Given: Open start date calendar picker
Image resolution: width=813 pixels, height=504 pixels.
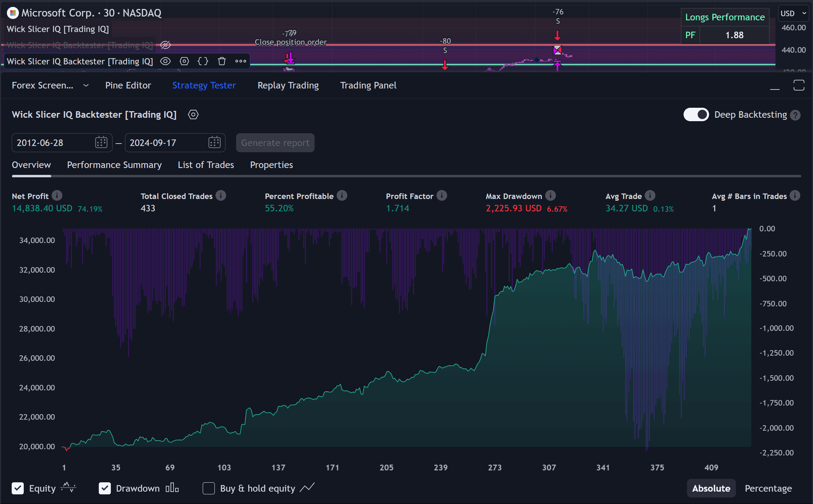Looking at the screenshot, I should pos(101,143).
